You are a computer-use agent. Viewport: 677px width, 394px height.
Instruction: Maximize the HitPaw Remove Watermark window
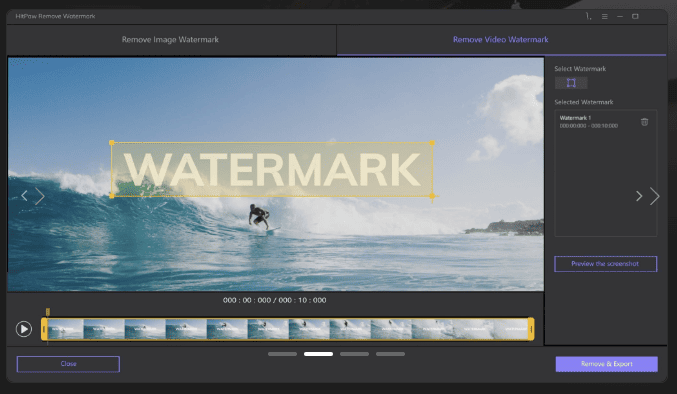(635, 16)
